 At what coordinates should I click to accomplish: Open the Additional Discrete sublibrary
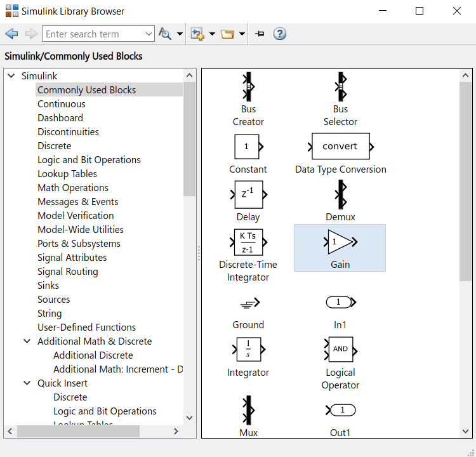point(93,355)
